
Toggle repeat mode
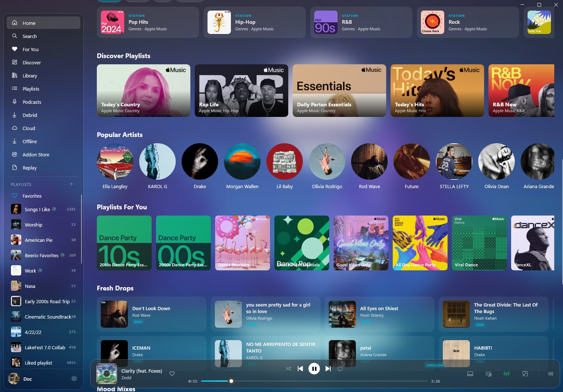click(340, 369)
